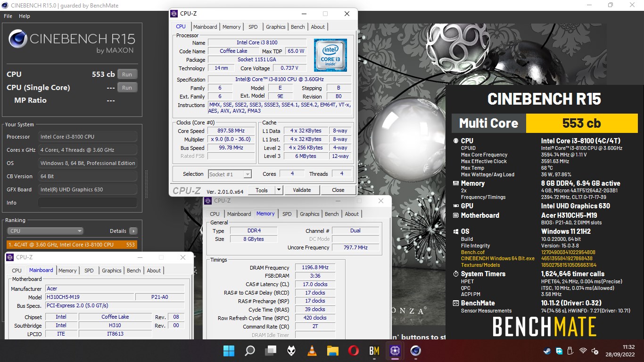Open Graphics tab in bottom-left CPU-Z window
The width and height of the screenshot is (644, 362).
coord(112,271)
